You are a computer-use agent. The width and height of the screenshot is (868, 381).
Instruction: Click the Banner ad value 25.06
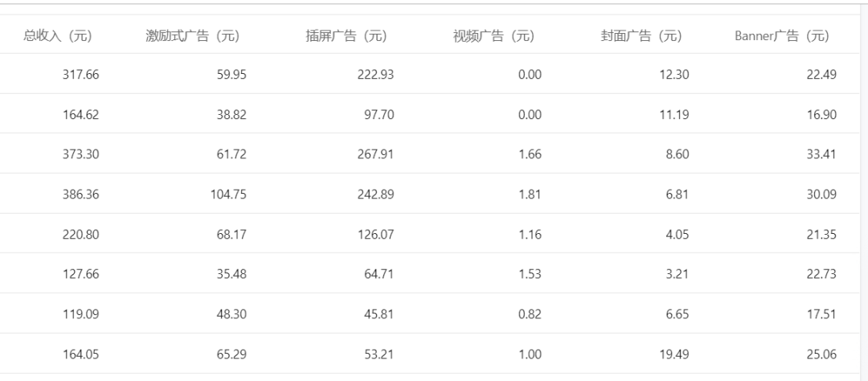(x=821, y=354)
